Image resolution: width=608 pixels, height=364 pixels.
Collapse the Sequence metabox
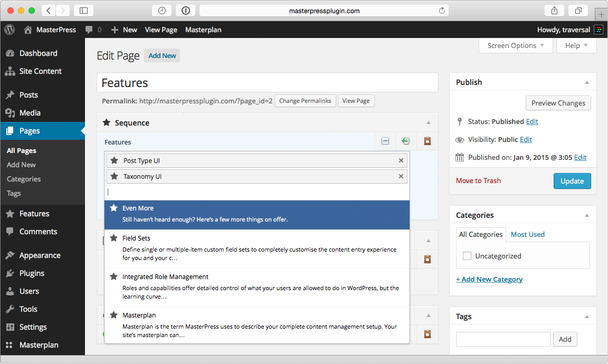point(429,122)
